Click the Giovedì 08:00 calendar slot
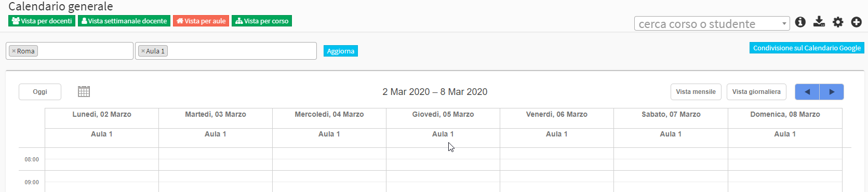Image resolution: width=868 pixels, height=192 pixels. (443, 159)
